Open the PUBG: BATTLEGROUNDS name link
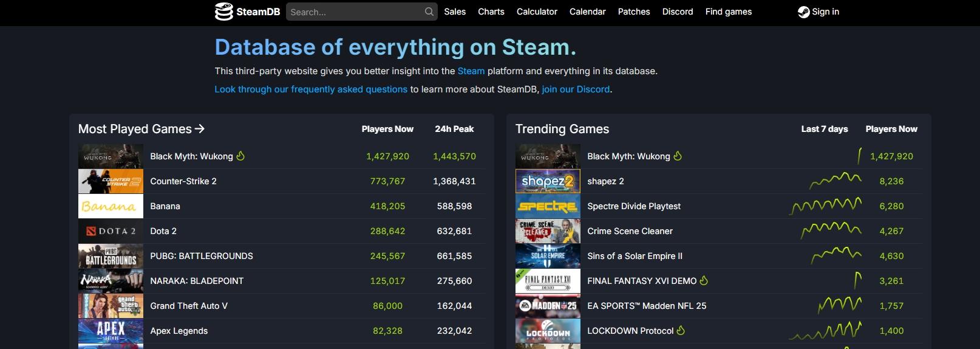 point(202,256)
